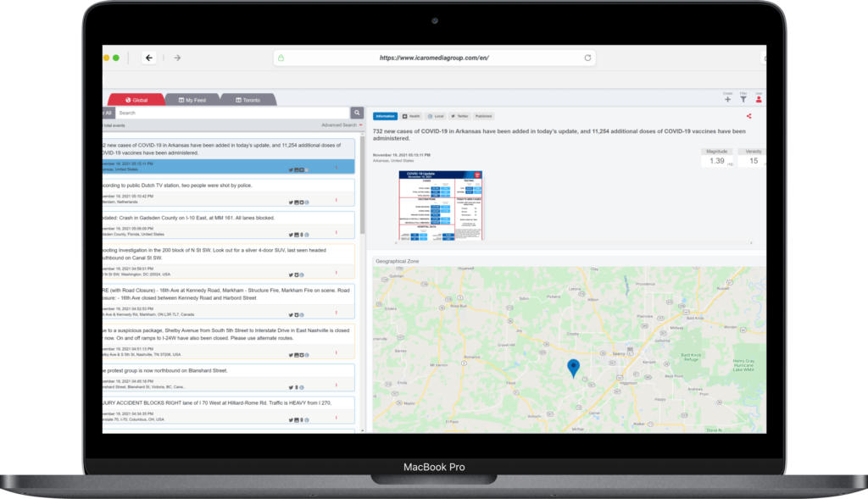Click the Information tag button
The height and width of the screenshot is (499, 868).
tap(386, 116)
